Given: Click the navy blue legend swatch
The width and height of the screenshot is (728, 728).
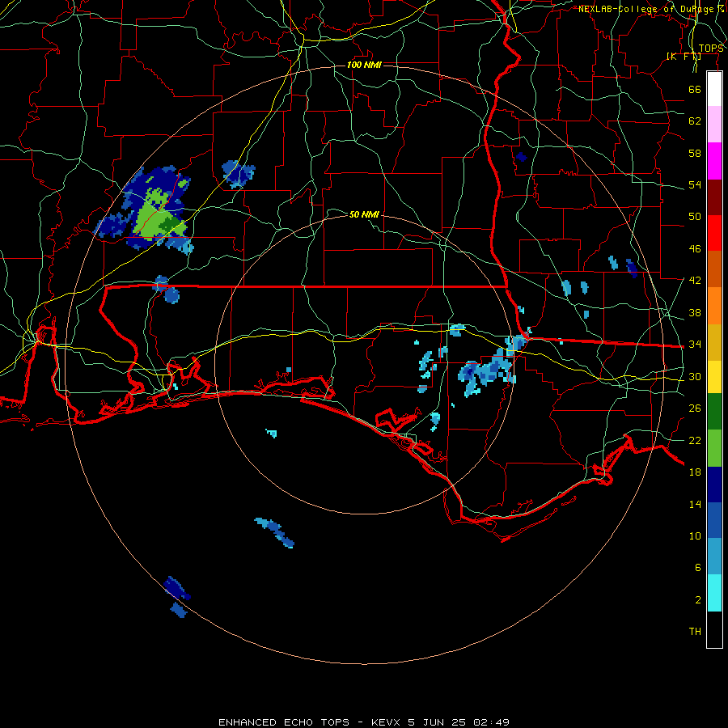Looking at the screenshot, I should point(714,485).
